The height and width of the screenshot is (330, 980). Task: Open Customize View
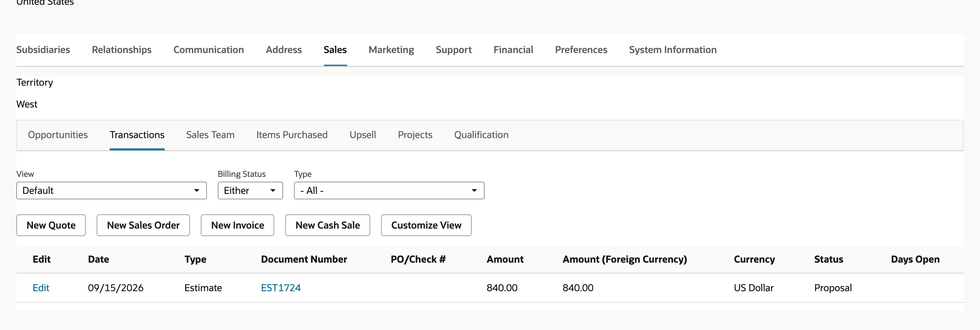[426, 226]
